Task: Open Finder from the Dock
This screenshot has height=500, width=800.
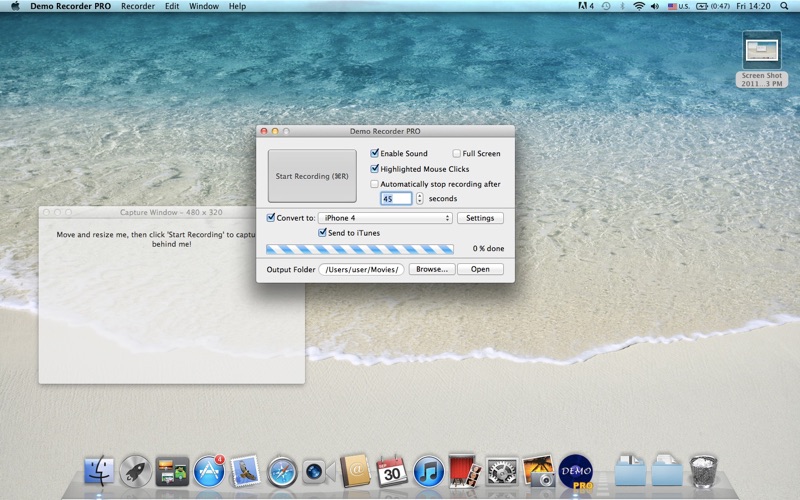Action: pyautogui.click(x=99, y=471)
